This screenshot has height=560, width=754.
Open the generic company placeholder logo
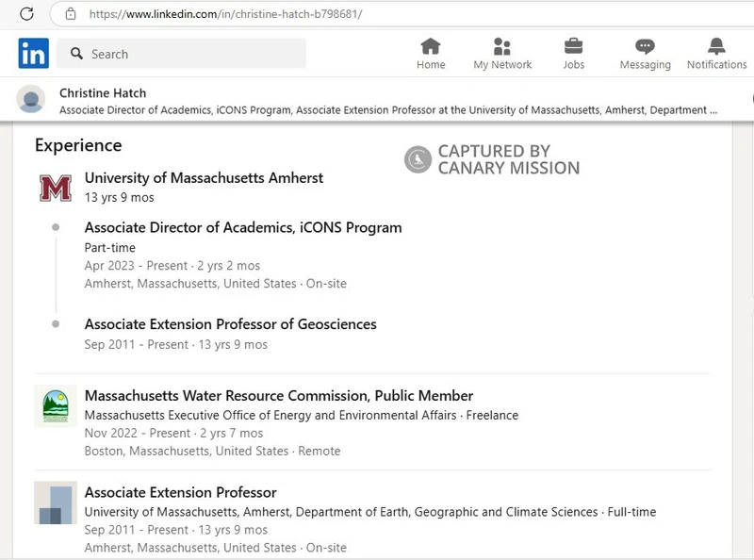pyautogui.click(x=56, y=502)
